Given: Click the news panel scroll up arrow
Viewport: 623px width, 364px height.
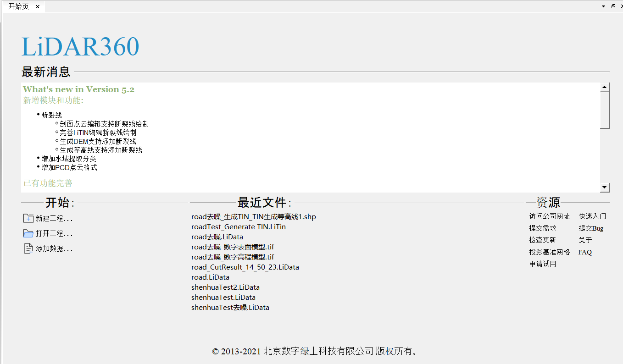Looking at the screenshot, I should [605, 87].
